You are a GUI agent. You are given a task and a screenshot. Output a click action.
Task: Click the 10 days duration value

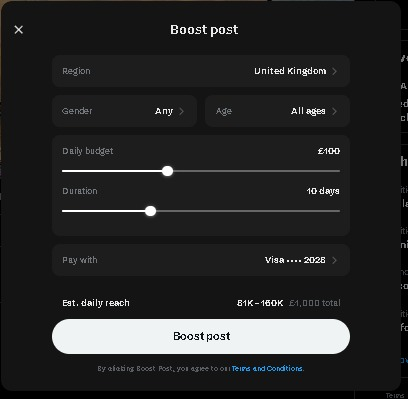(x=323, y=191)
